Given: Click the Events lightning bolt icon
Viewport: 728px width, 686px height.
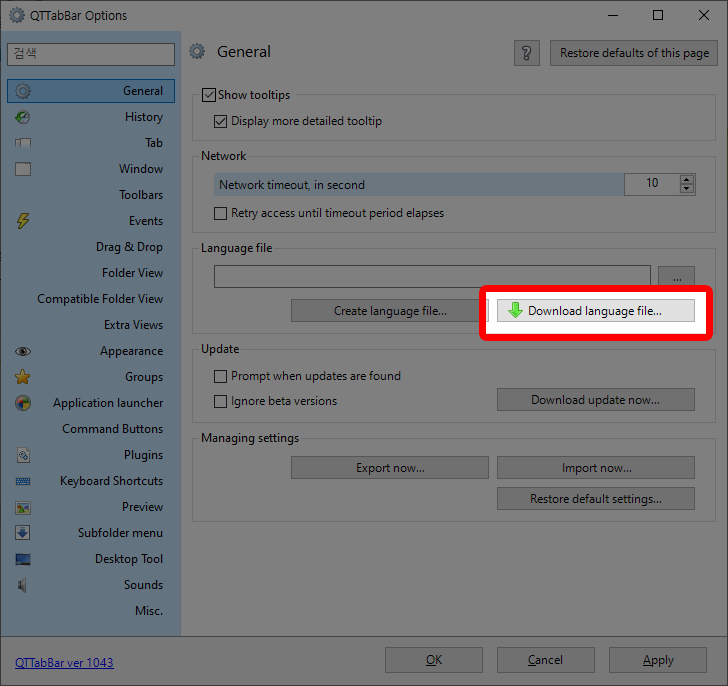Looking at the screenshot, I should 23,221.
